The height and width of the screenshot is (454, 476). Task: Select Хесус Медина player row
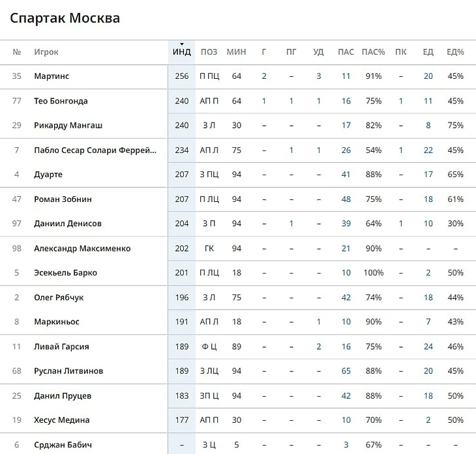pyautogui.click(x=62, y=420)
